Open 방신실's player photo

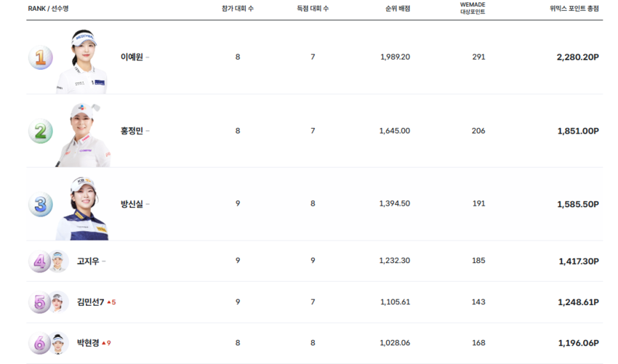tap(82, 208)
